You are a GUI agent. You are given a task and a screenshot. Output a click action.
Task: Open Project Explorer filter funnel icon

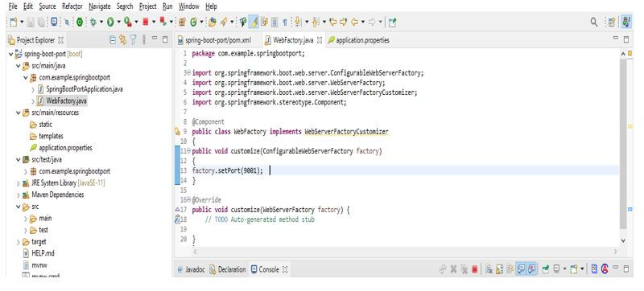pos(133,39)
